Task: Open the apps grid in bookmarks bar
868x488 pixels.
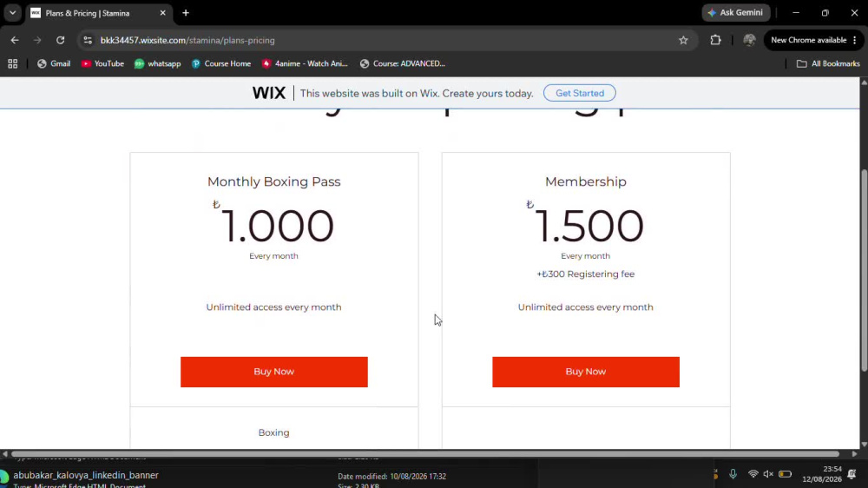Action: 13,63
